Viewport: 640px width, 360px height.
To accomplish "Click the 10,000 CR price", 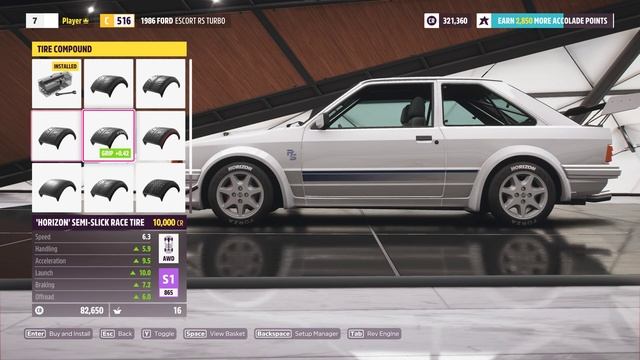I will tap(168, 222).
